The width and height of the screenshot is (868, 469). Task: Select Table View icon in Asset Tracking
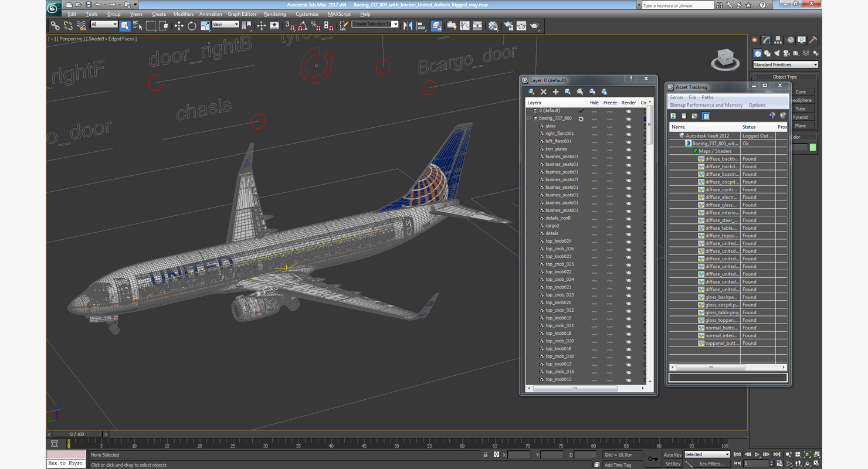(x=706, y=116)
